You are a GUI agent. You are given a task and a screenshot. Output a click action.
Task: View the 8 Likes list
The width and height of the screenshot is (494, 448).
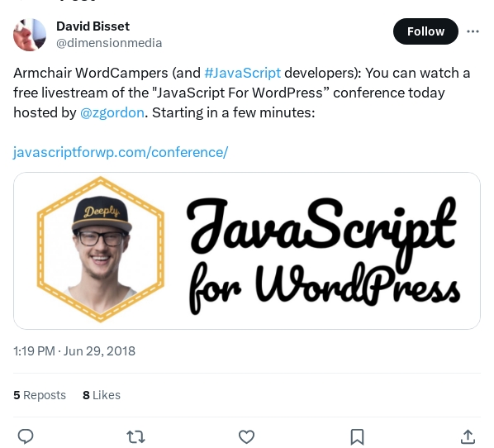tap(102, 395)
